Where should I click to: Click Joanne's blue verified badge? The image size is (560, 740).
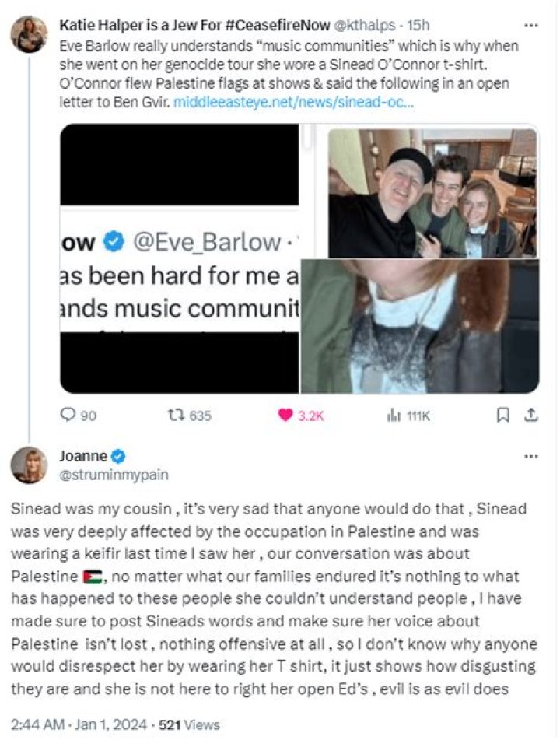tap(118, 456)
